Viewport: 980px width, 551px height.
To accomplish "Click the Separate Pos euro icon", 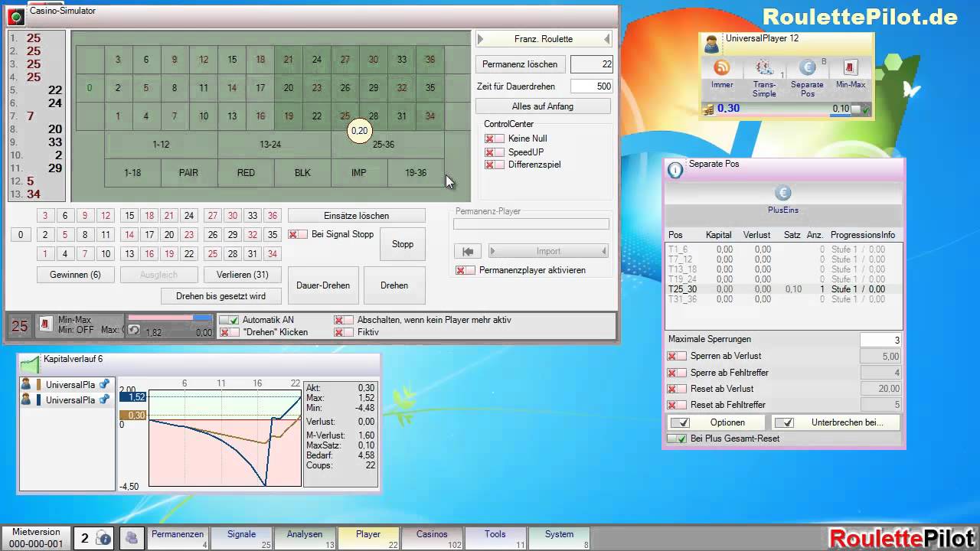I will pyautogui.click(x=807, y=67).
